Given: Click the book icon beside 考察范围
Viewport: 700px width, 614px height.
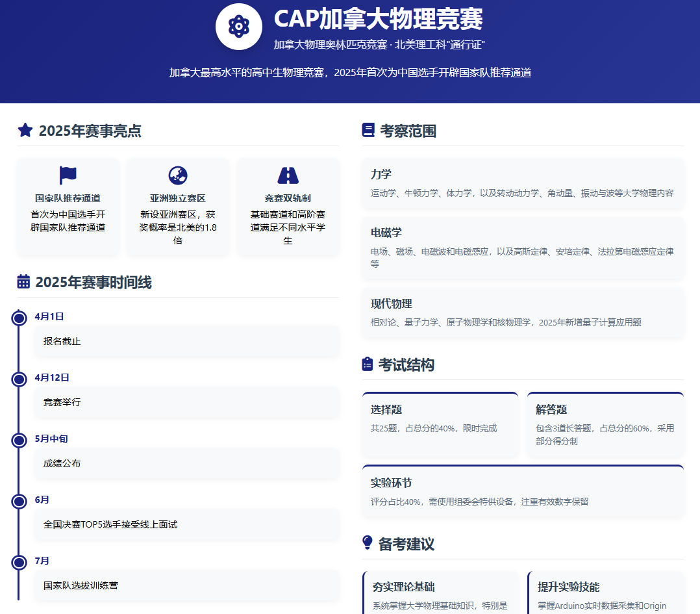Looking at the screenshot, I should tap(368, 131).
